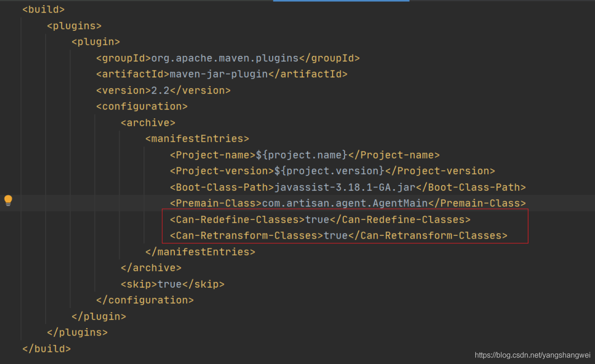Click the ${project.name} property value
This screenshot has width=595, height=364.
point(302,155)
